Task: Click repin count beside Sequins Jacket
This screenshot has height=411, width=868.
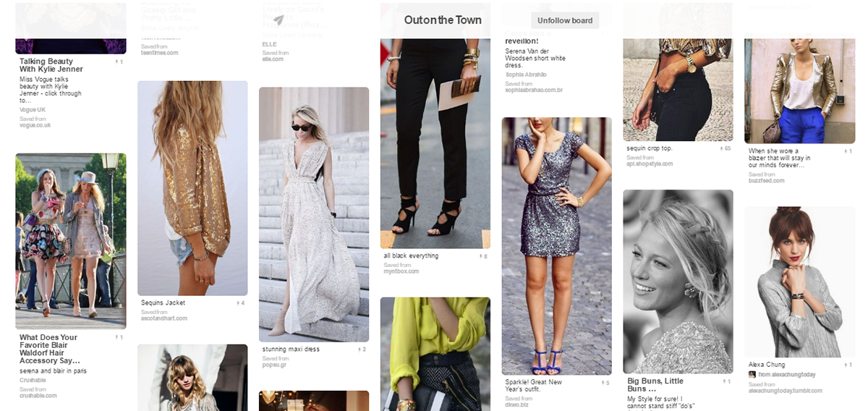Action: click(241, 303)
